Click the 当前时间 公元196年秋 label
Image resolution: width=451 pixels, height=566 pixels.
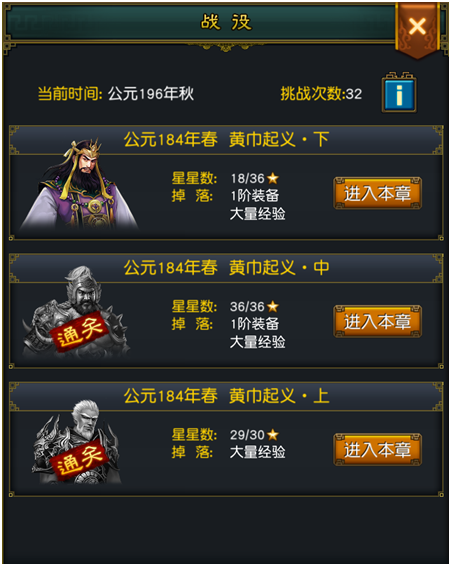(116, 94)
